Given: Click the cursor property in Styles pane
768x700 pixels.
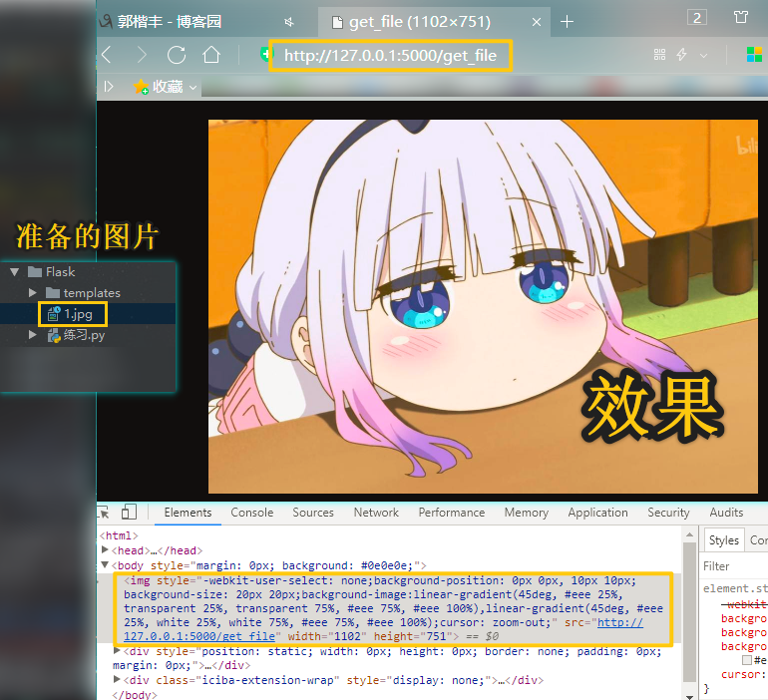Looking at the screenshot, I should point(743,674).
